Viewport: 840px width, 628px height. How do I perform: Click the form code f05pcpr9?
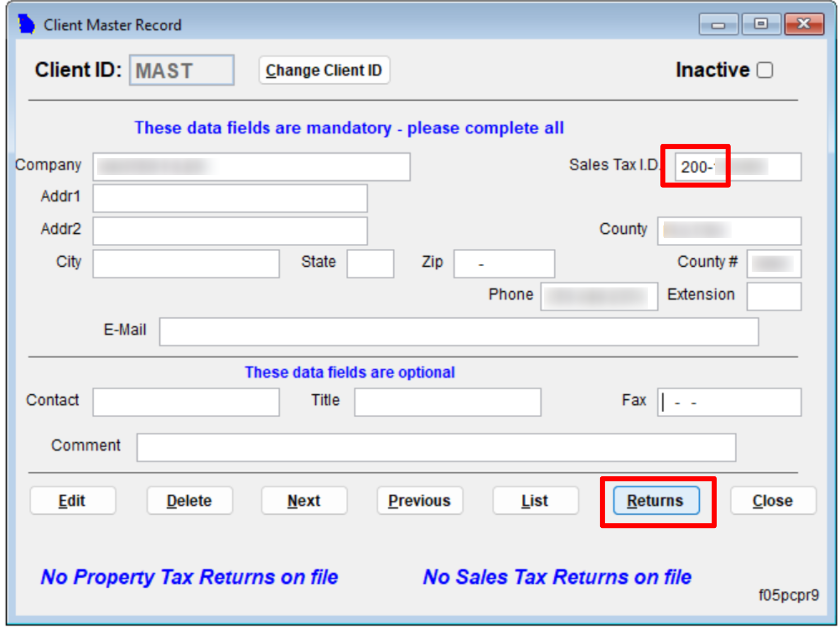[789, 595]
